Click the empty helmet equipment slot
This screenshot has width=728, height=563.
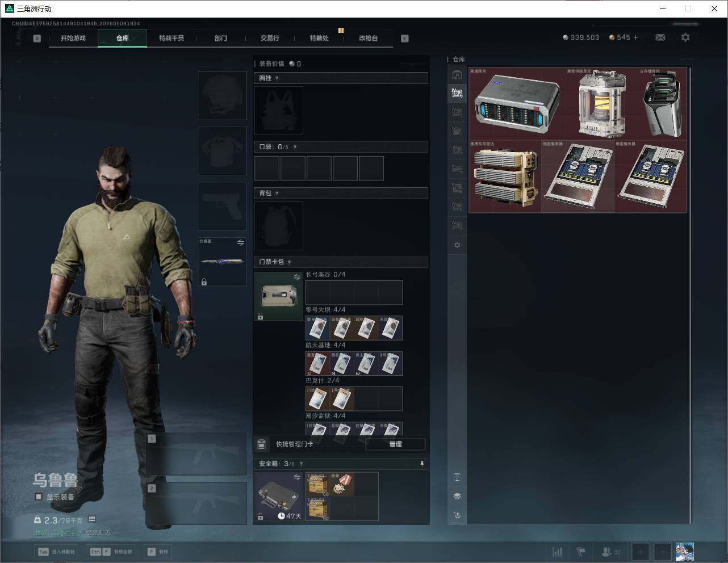tap(223, 95)
